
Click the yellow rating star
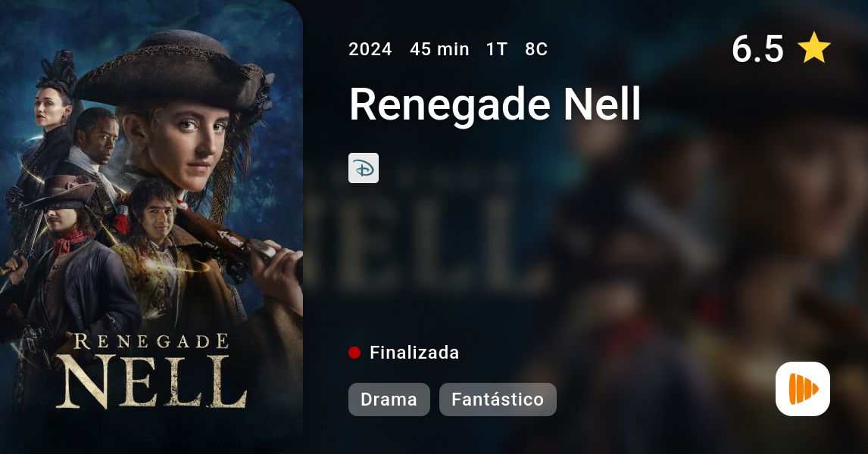[x=814, y=48]
